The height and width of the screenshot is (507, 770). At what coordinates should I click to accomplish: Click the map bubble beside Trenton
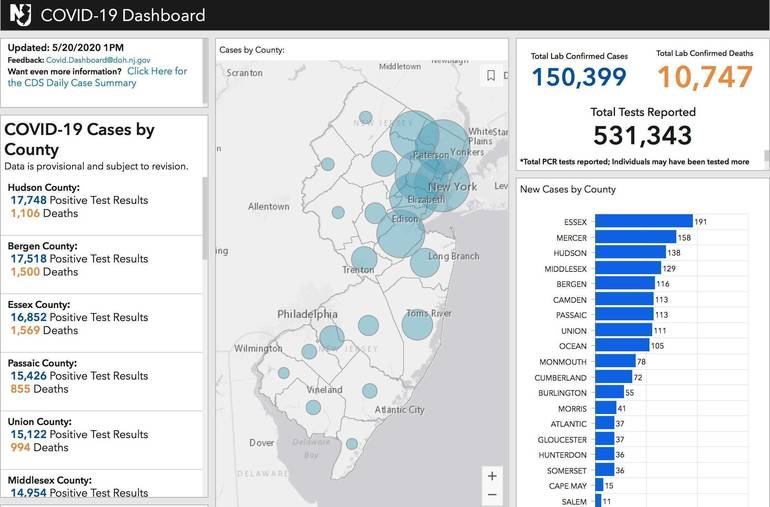(364, 259)
